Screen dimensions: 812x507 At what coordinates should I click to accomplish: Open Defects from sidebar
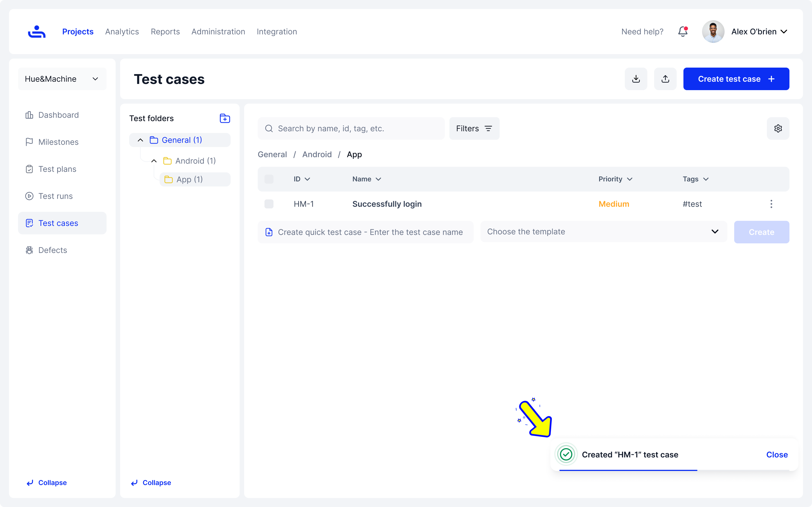[x=52, y=250]
